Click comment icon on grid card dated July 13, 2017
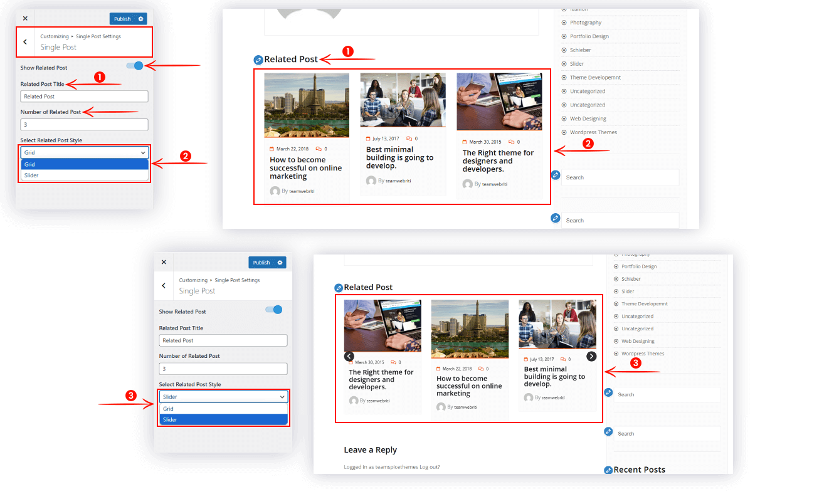This screenshot has width=834, height=504. point(409,139)
